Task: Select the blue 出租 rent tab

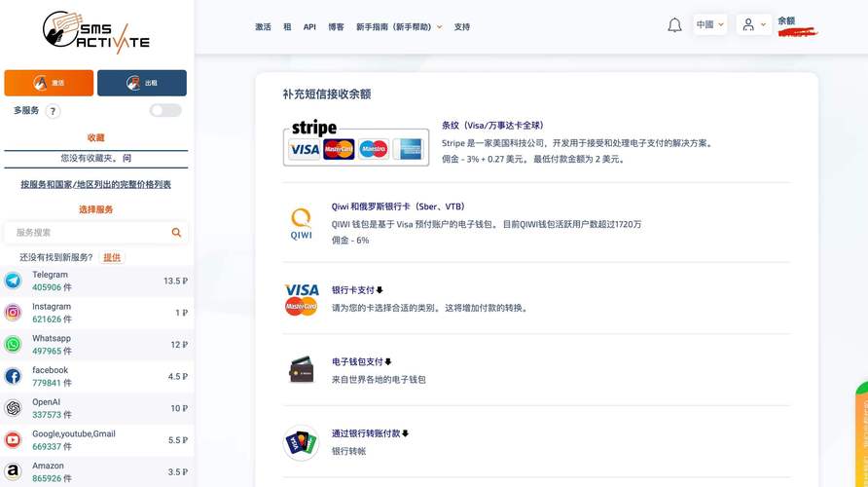Action: click(142, 83)
